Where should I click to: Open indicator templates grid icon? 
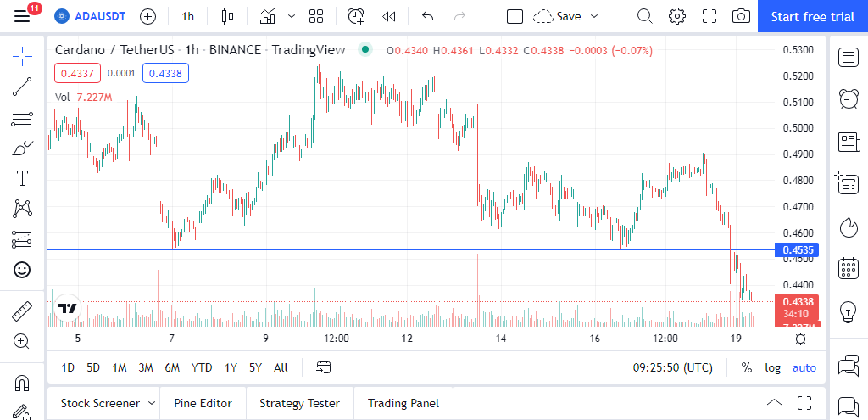point(316,17)
